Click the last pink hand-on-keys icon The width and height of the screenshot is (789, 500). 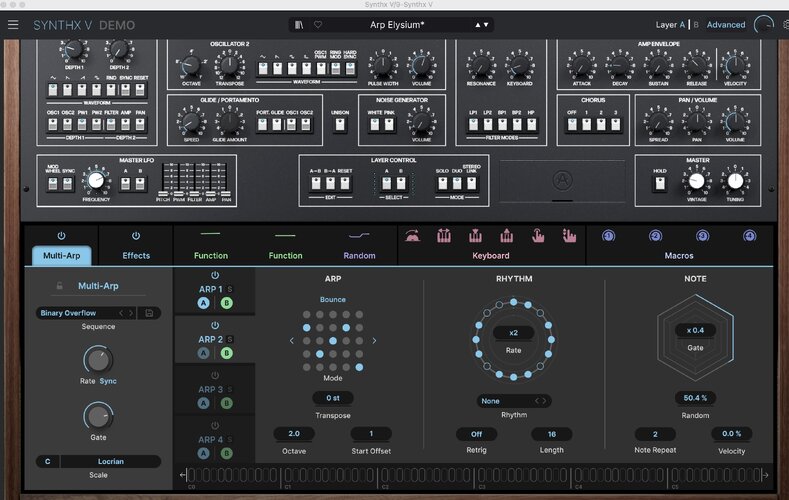569,235
